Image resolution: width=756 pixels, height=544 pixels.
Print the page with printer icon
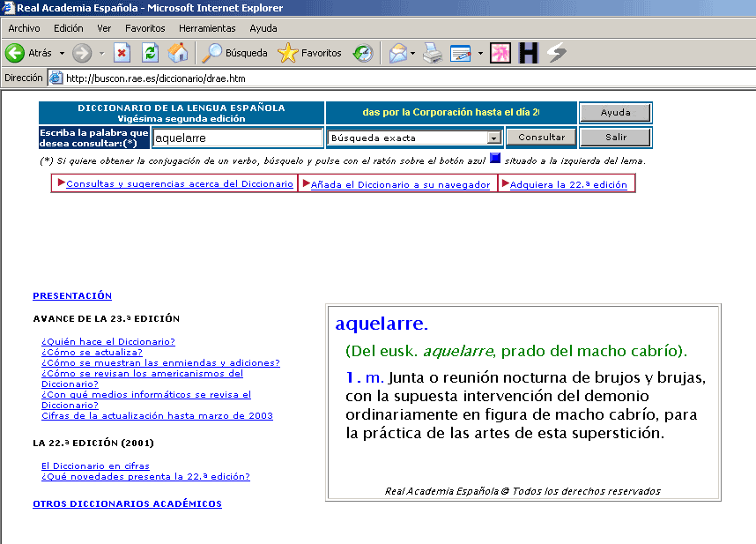click(x=433, y=53)
